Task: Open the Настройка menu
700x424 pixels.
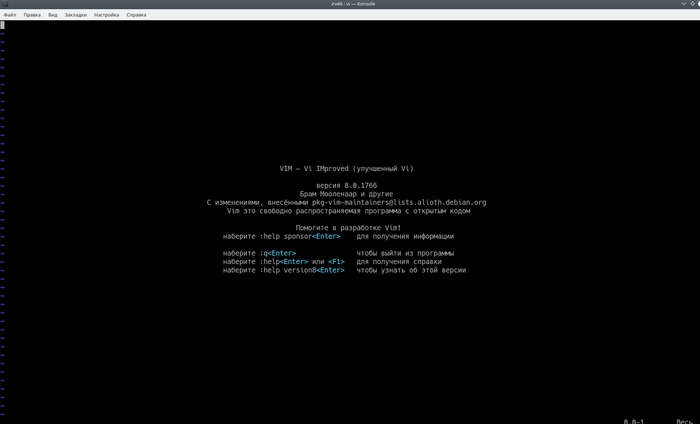Action: click(x=106, y=15)
